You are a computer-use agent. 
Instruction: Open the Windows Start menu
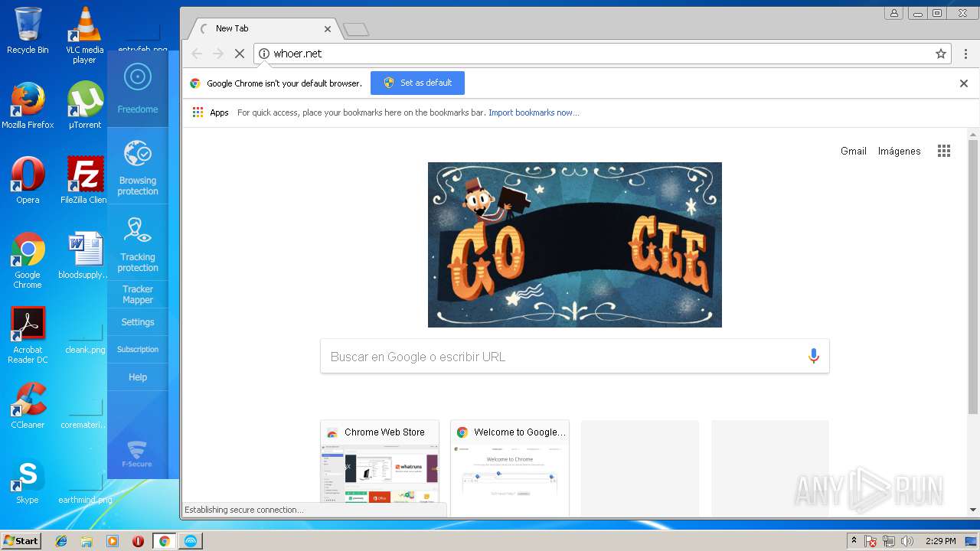(21, 540)
